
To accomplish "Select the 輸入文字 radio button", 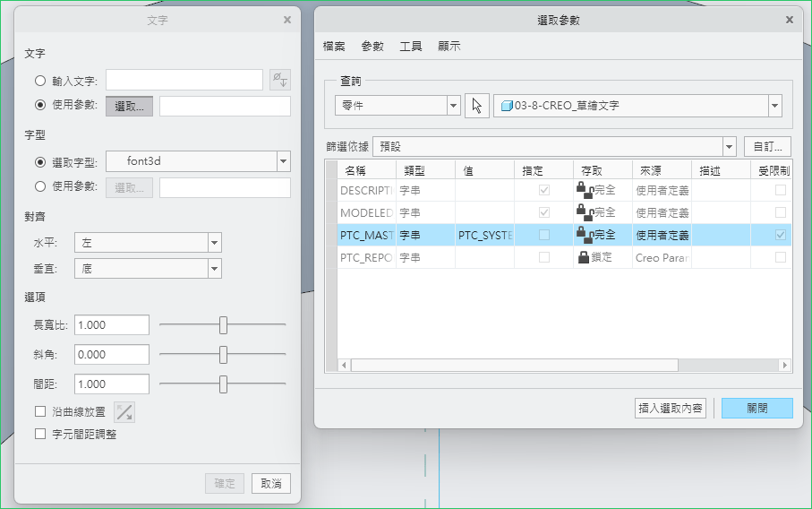I will [40, 81].
